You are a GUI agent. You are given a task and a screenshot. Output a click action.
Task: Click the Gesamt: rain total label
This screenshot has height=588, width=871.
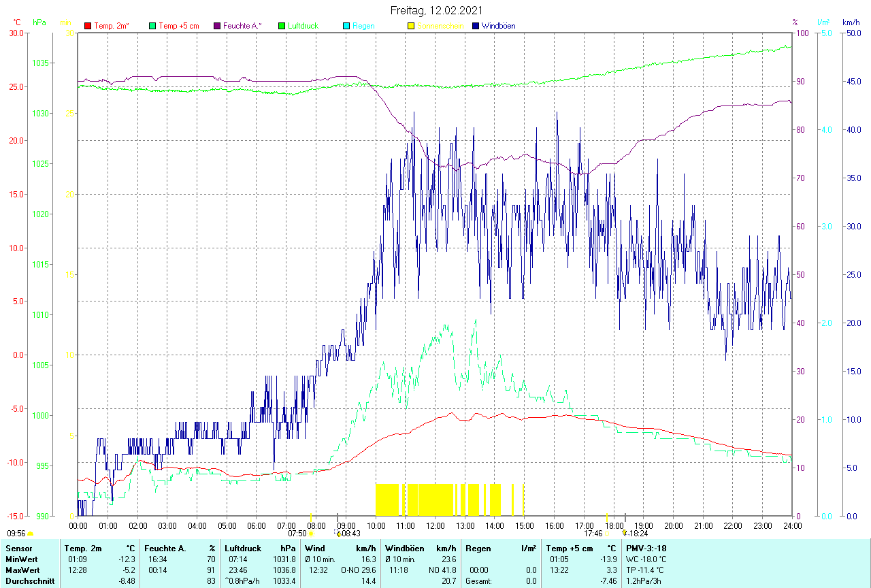point(478,581)
